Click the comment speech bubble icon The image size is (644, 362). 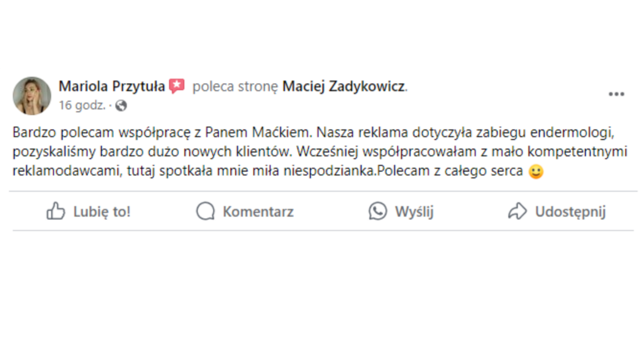205,212
